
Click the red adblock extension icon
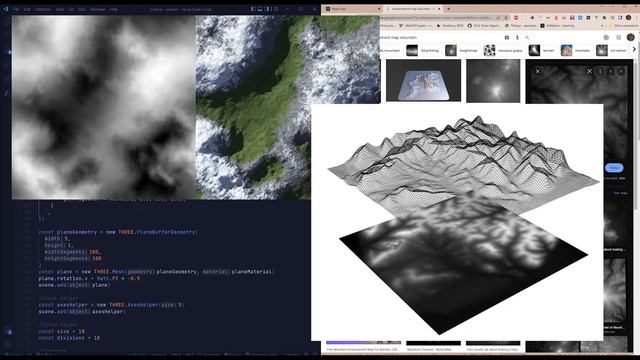[516, 18]
